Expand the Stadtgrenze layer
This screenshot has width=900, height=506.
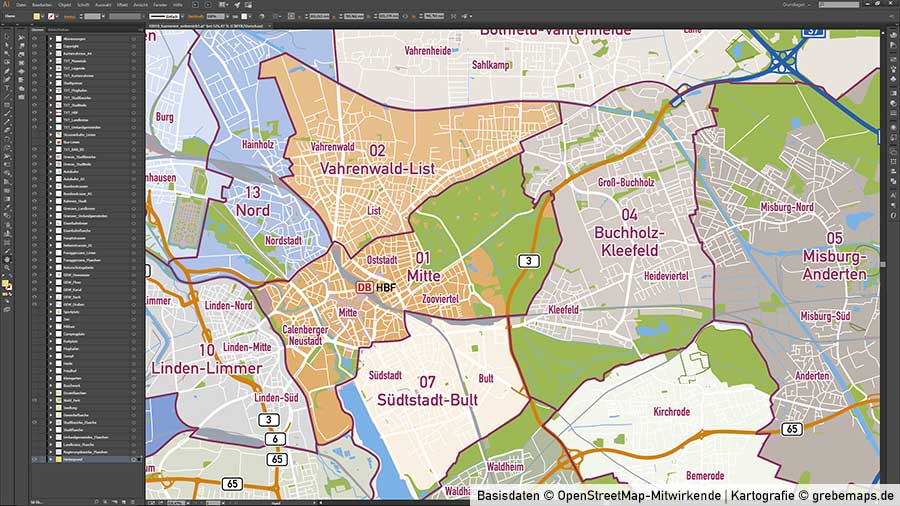pyautogui.click(x=51, y=83)
